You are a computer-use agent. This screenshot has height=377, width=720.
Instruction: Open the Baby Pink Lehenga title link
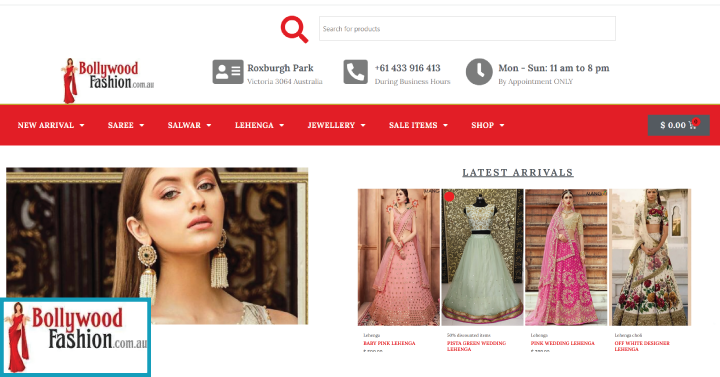(389, 343)
